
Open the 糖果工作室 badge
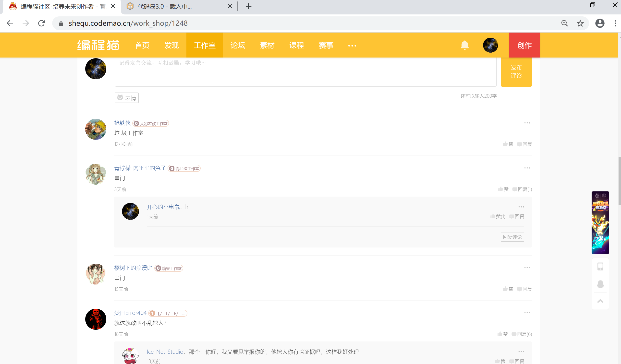[169, 268]
